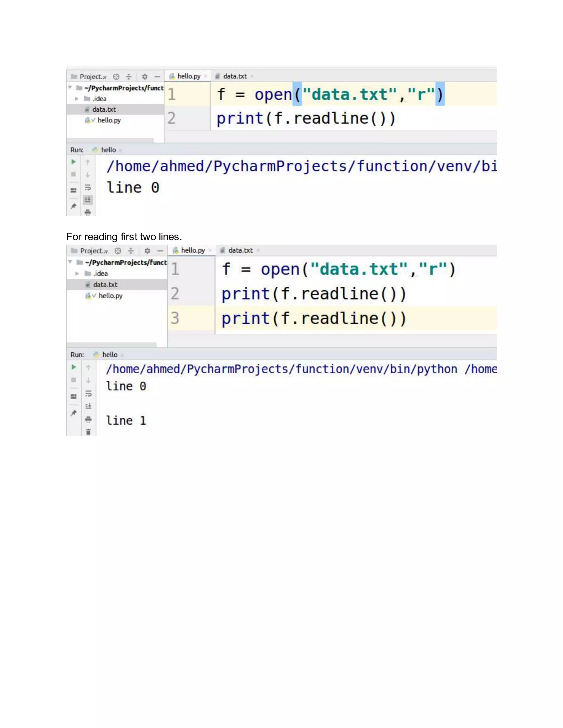
Task: Click the collapse-all icon in the second Project toolbar
Action: click(131, 251)
